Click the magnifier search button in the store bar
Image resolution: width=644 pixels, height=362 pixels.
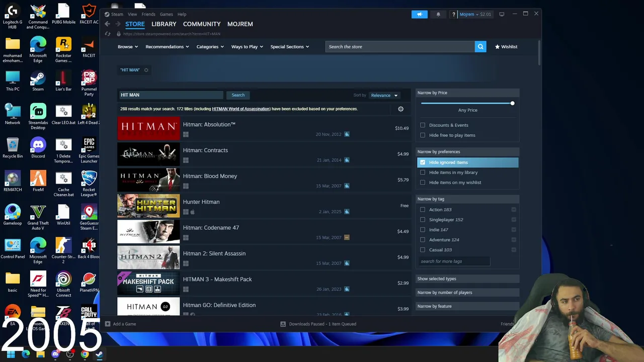480,47
